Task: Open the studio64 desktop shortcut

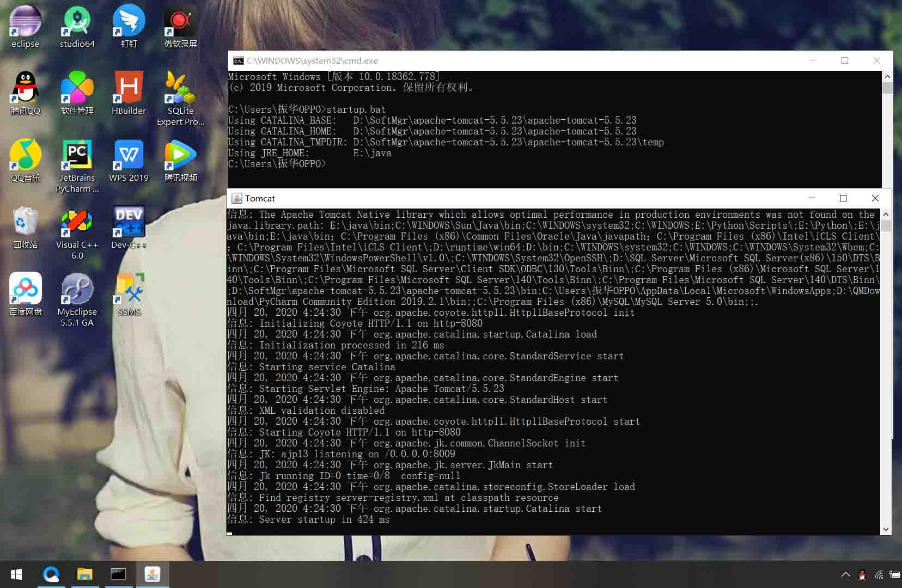Action: [x=77, y=26]
